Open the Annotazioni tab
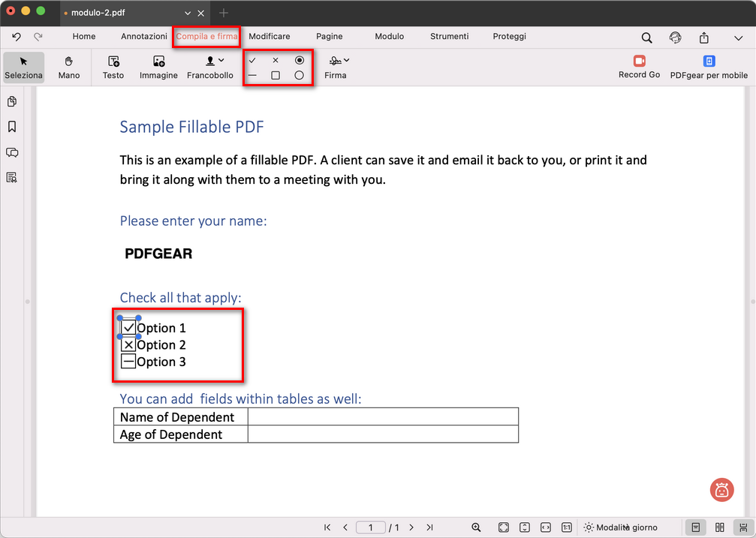Image resolution: width=756 pixels, height=538 pixels. pyautogui.click(x=143, y=36)
